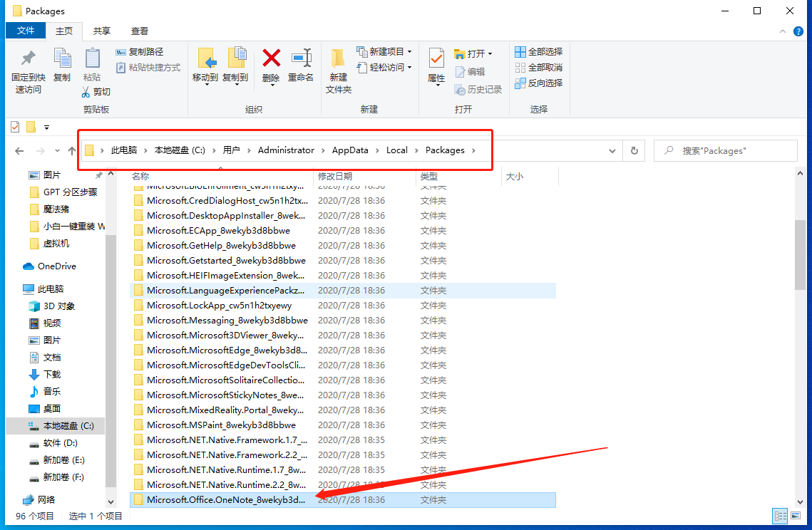Pin to Quick access (固定到快速访问)

coord(28,71)
